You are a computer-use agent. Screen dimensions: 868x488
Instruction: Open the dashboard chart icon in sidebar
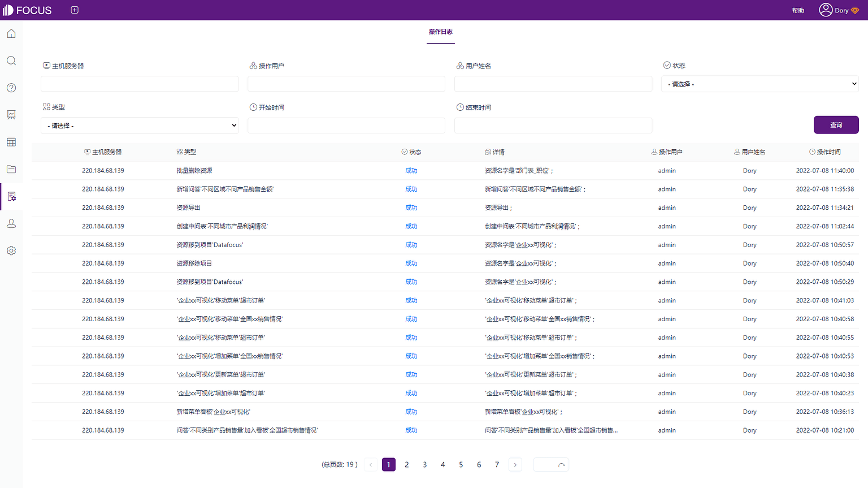(x=11, y=115)
